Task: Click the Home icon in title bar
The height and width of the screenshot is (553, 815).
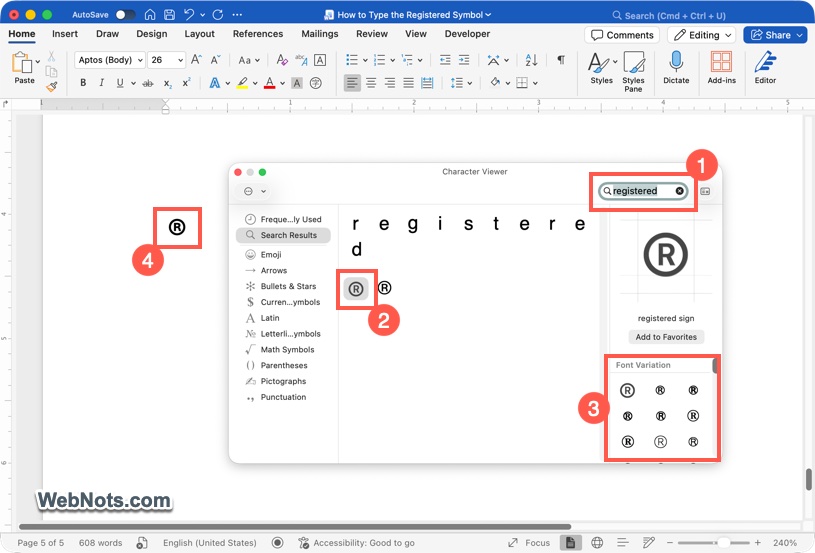Action: click(150, 15)
